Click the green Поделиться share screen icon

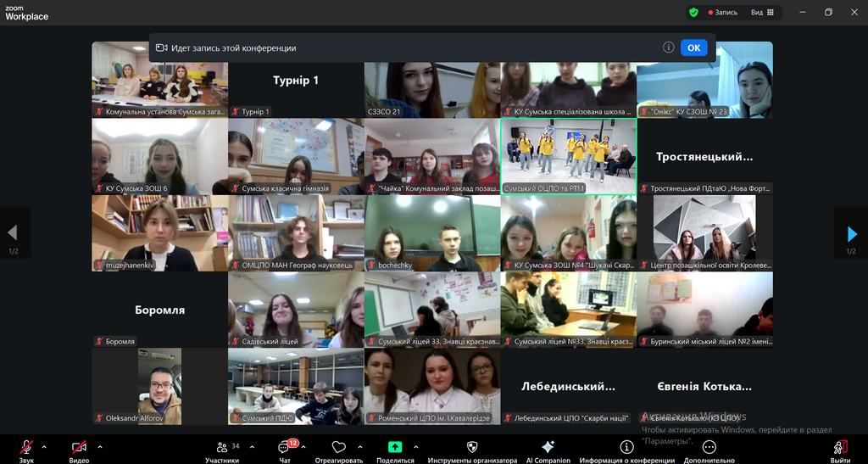pyautogui.click(x=395, y=447)
